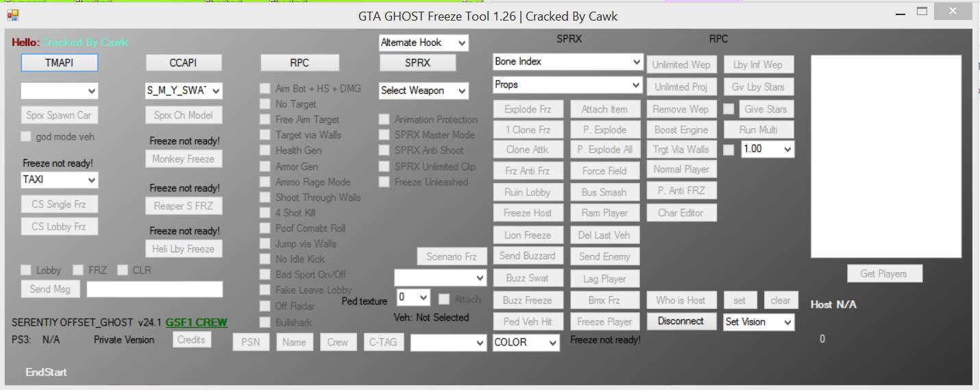Enable the No Target checkbox
Image resolution: width=980 pixels, height=390 pixels.
point(265,104)
